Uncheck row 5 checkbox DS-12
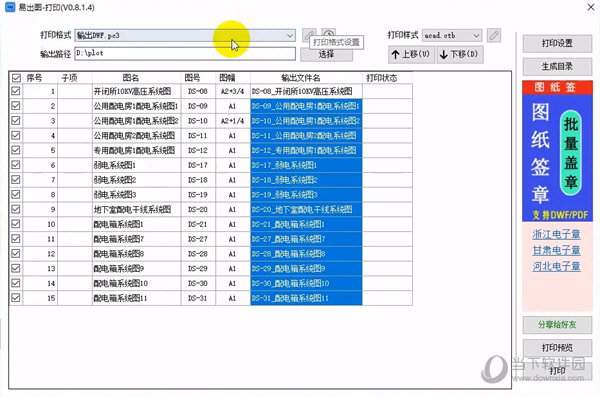 tap(16, 150)
